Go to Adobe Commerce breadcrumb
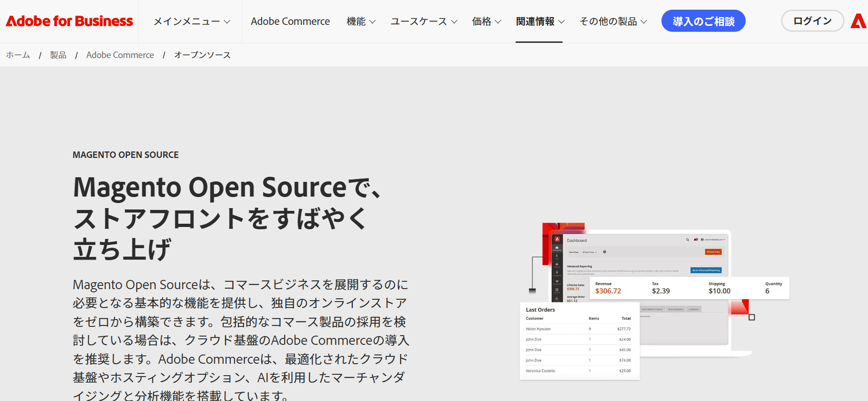The image size is (868, 401). pyautogui.click(x=120, y=55)
